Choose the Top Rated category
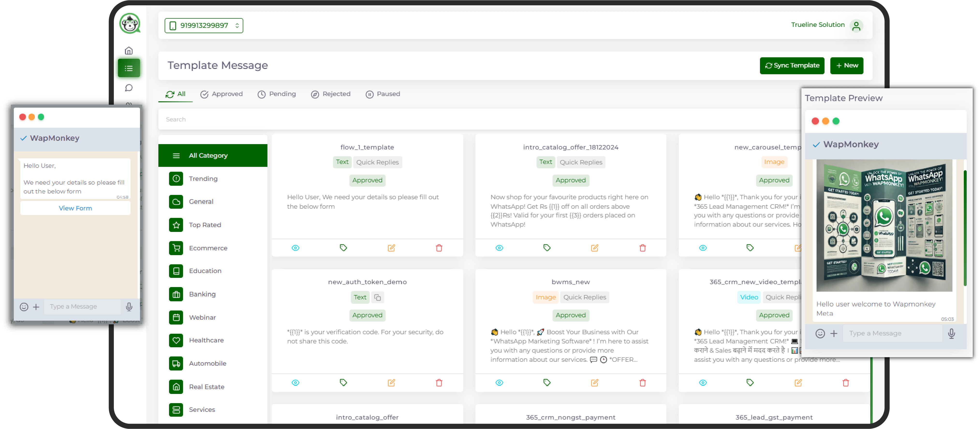 213,225
